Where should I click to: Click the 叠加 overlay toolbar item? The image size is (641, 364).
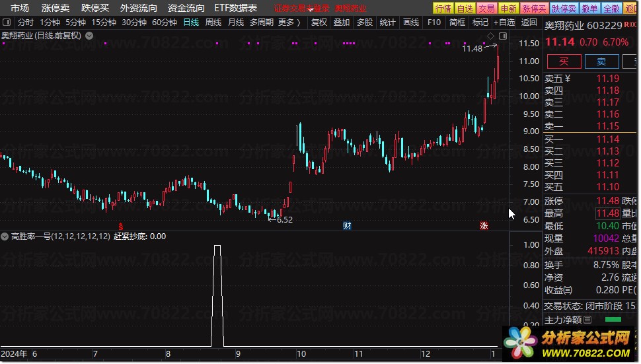342,22
